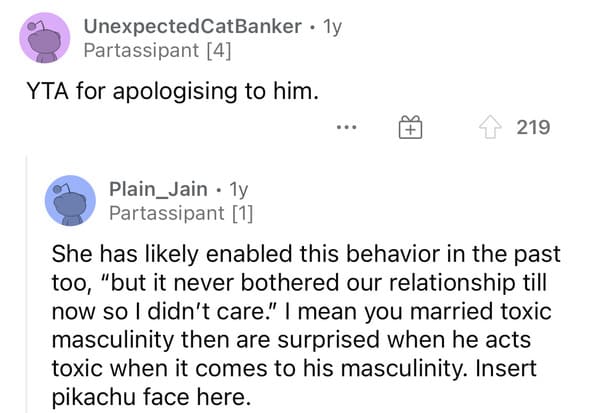Image resolution: width=599 pixels, height=413 pixels.
Task: Tap the "YTA for apologising to him." comment
Action: (x=173, y=92)
